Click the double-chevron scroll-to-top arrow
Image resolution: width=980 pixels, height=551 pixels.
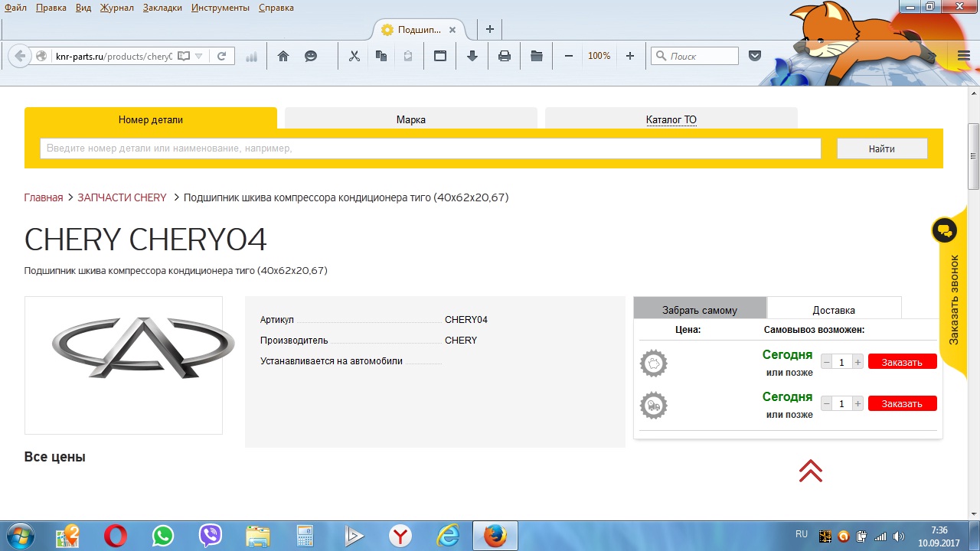(x=811, y=471)
